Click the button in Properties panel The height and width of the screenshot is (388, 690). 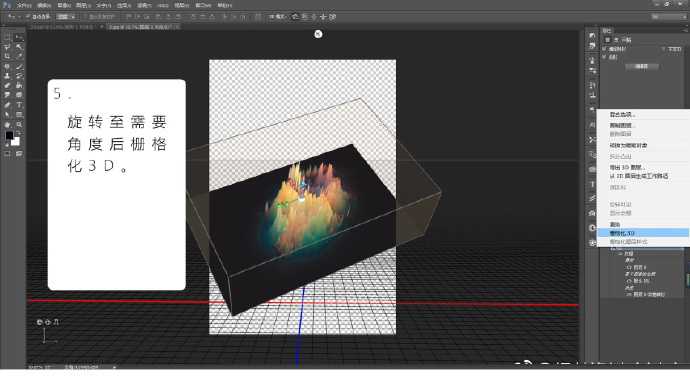(x=642, y=66)
